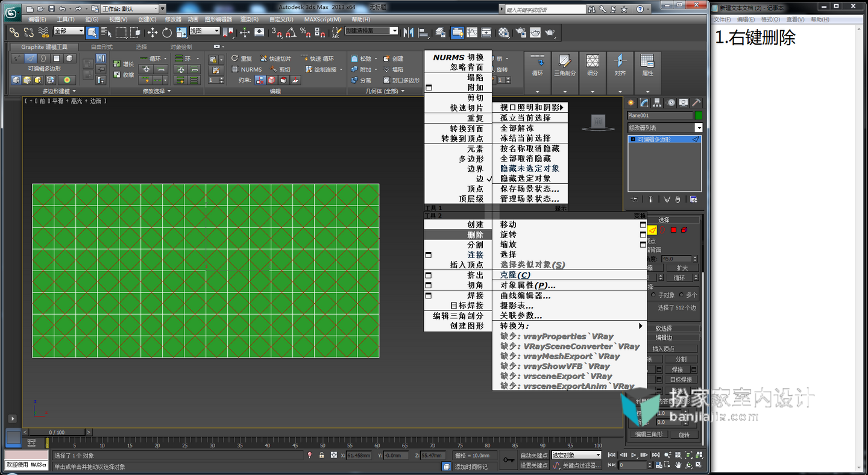Click the time slider 0 / 100 handle
The image size is (868, 475).
[x=57, y=432]
